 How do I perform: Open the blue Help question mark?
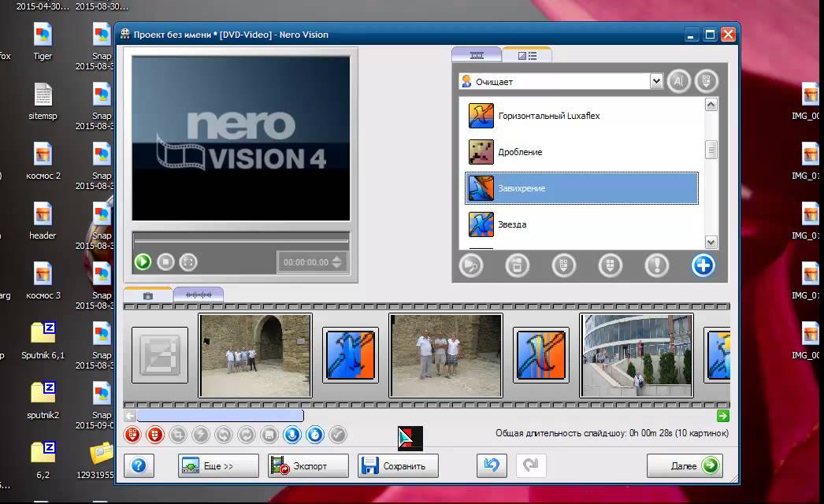click(139, 465)
